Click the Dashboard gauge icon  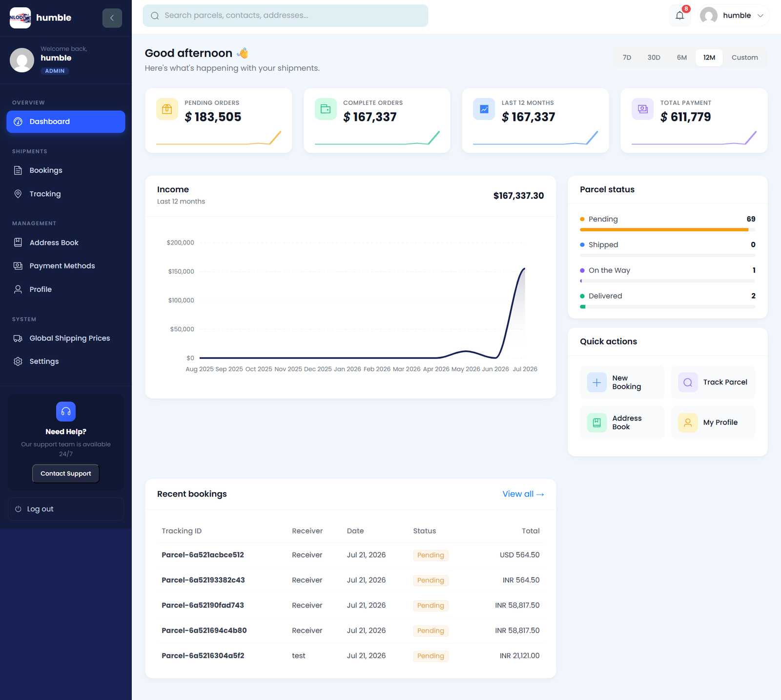click(18, 121)
